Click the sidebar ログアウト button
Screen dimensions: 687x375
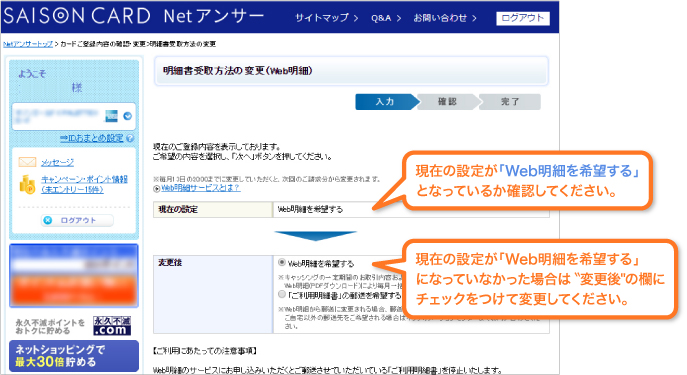[x=77, y=220]
